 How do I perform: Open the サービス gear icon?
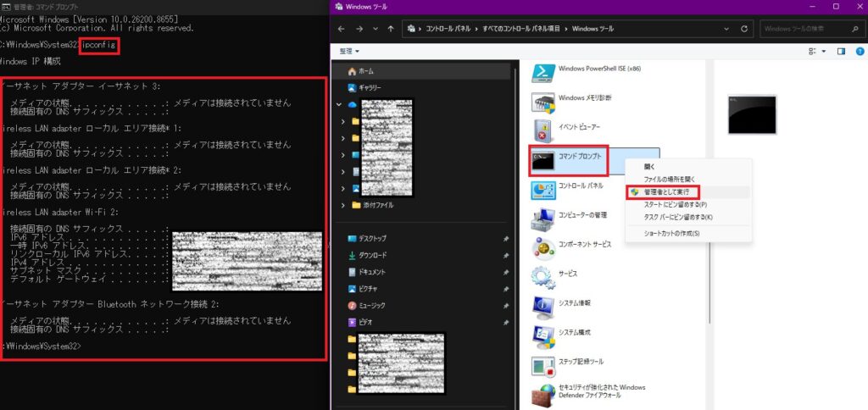[543, 277]
